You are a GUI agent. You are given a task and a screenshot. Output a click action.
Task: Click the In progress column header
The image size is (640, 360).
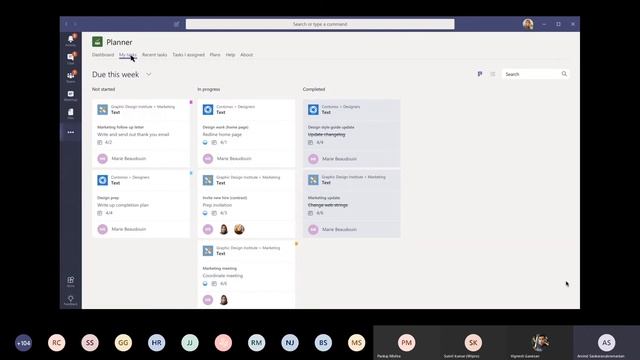[x=209, y=89]
